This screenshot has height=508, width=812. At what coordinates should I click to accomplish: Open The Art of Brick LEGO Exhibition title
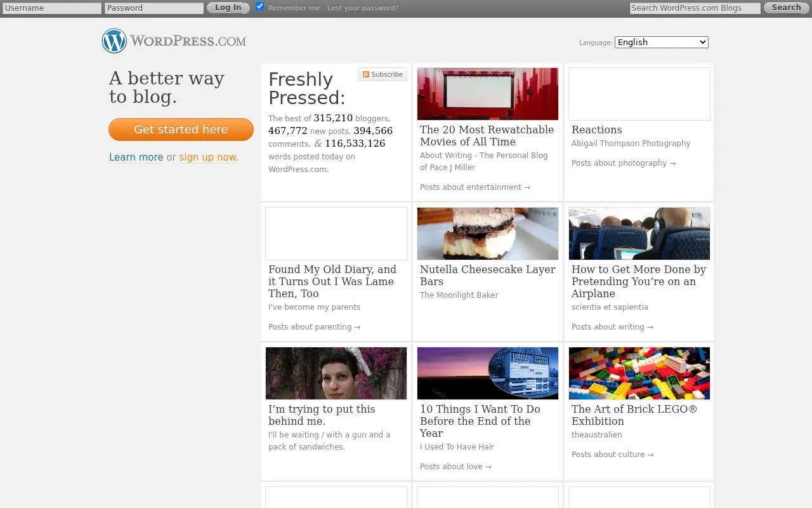[634, 415]
